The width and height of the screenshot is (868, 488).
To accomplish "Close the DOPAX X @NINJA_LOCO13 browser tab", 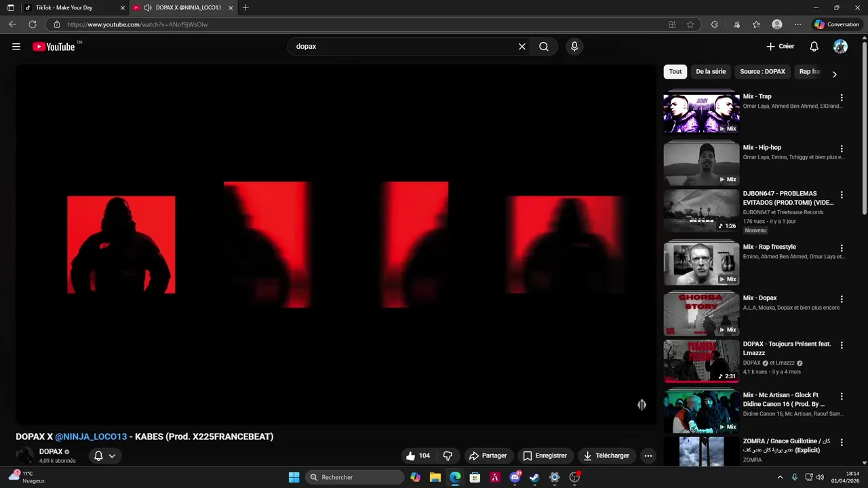I will (x=231, y=7).
